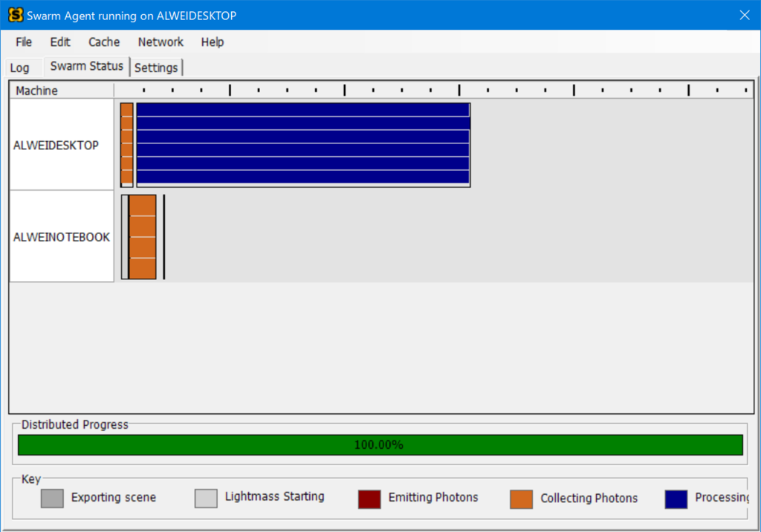Click the Lightmass Starting key label
Viewport: 761px width, 532px height.
275,496
